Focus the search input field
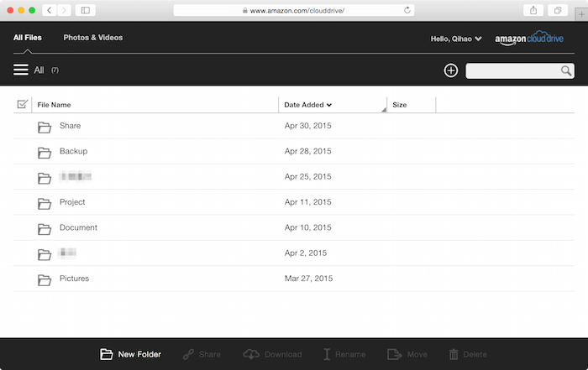Image resolution: width=588 pixels, height=370 pixels. (x=513, y=70)
